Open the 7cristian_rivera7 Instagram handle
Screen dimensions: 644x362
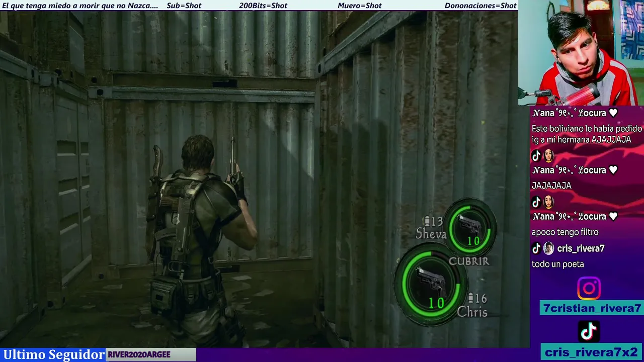tap(591, 308)
